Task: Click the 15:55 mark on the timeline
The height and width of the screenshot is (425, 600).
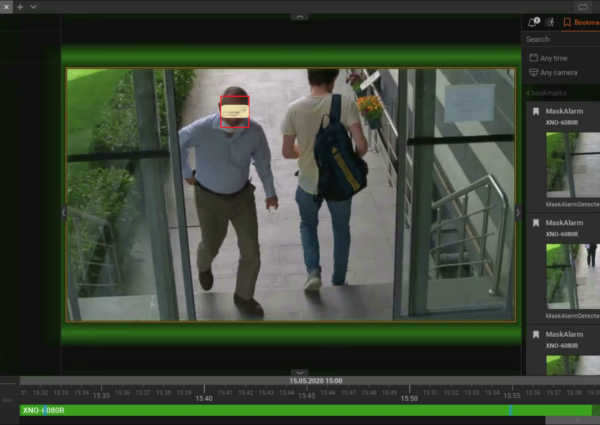Action: tap(512, 396)
